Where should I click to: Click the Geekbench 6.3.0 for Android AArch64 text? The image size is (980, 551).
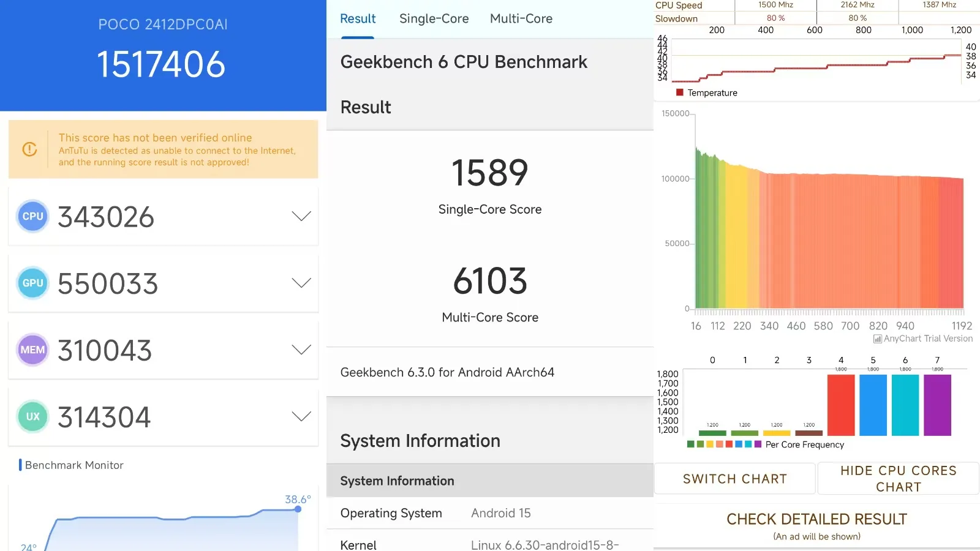(x=447, y=372)
